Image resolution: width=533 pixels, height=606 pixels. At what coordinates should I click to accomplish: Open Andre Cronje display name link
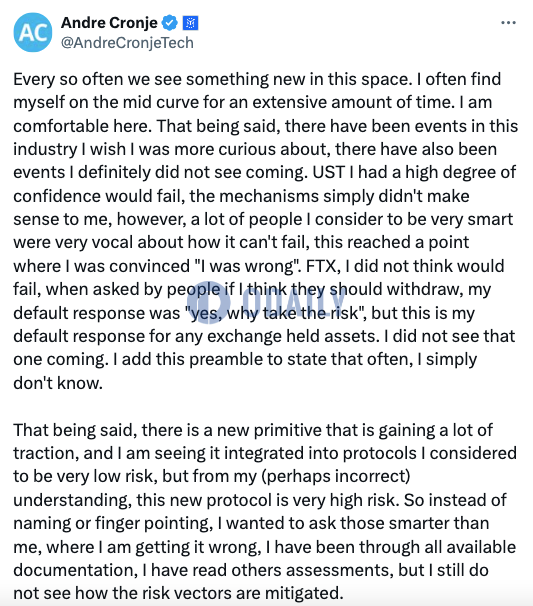109,23
